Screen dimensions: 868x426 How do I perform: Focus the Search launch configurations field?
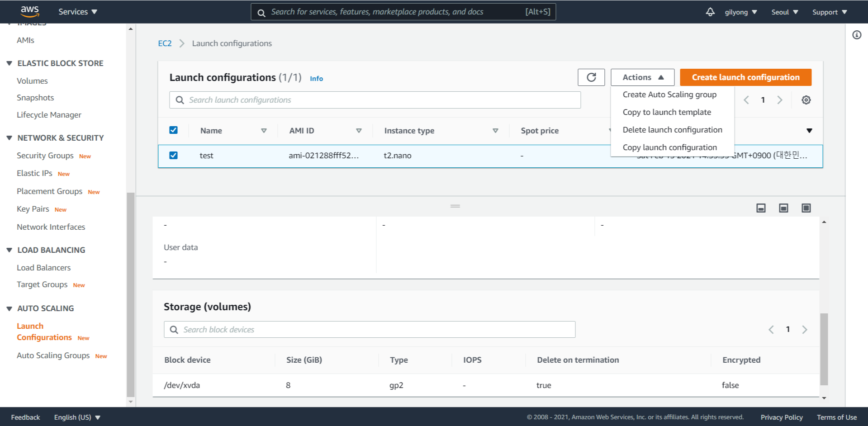point(375,100)
